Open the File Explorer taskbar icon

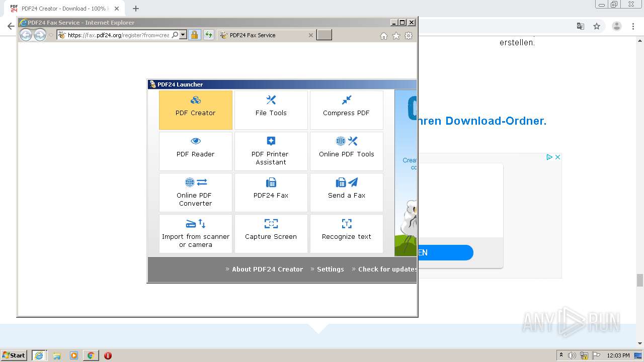tap(57, 355)
